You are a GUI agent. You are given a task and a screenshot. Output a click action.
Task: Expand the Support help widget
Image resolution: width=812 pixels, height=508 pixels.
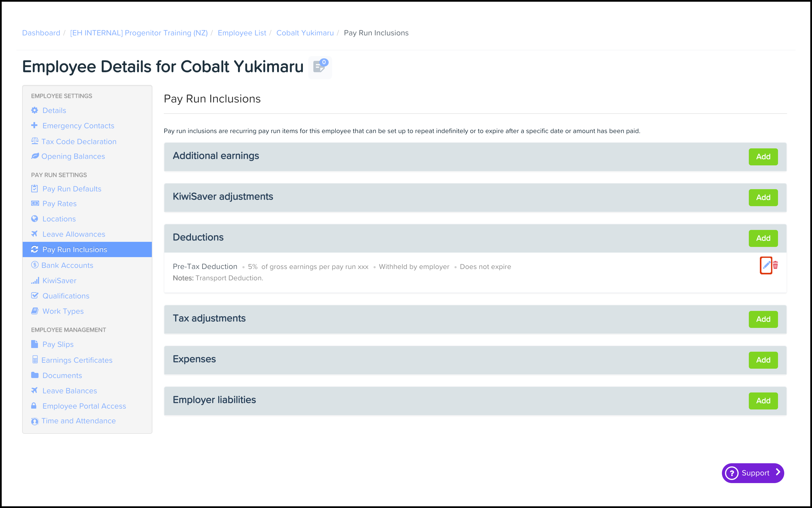pos(753,473)
